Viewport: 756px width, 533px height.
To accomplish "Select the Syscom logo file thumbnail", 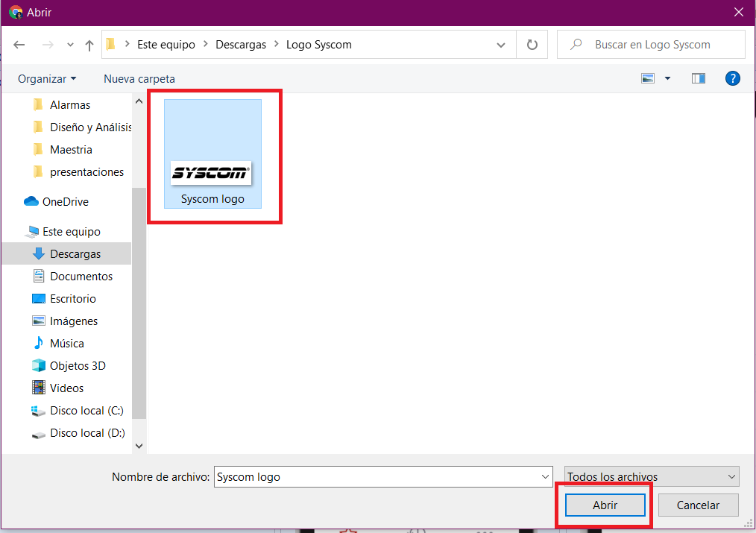I will tap(212, 154).
